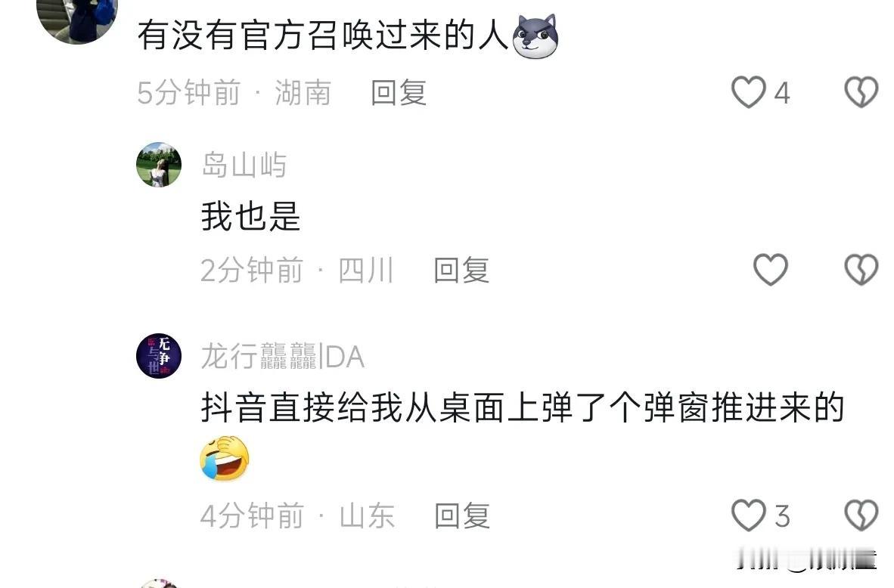Tap the laughing-crying emoji in 龙行龘龘IDA's comment
This screenshot has height=588, width=894.
(225, 458)
